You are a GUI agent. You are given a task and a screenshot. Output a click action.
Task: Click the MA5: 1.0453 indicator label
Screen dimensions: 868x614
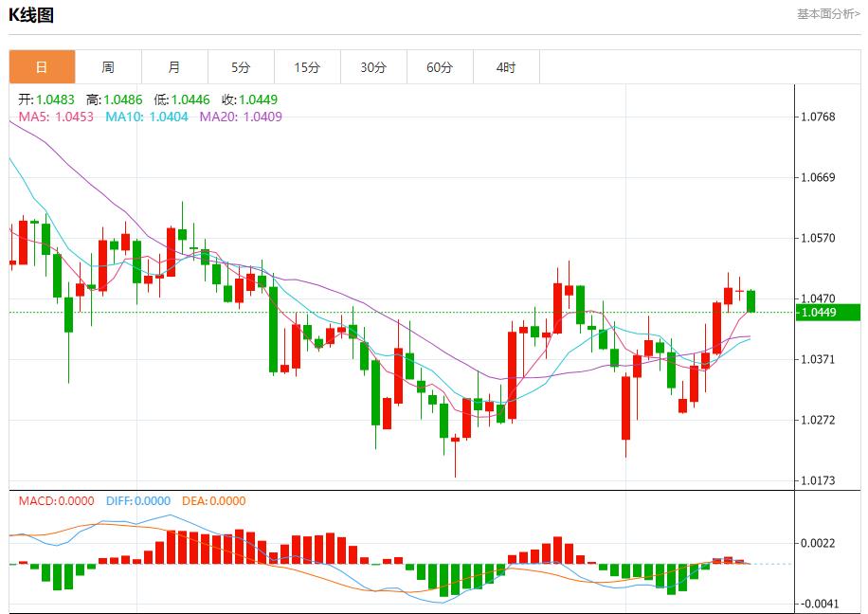(x=56, y=117)
